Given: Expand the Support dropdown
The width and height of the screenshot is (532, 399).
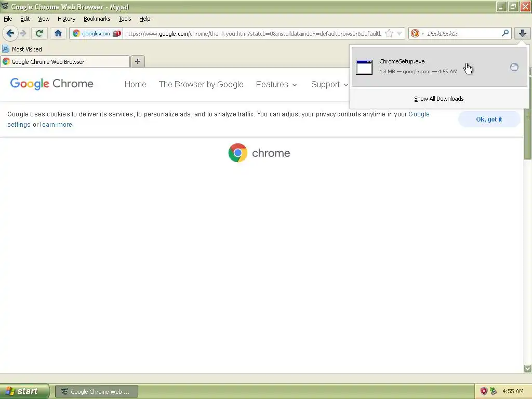Looking at the screenshot, I should [x=329, y=85].
